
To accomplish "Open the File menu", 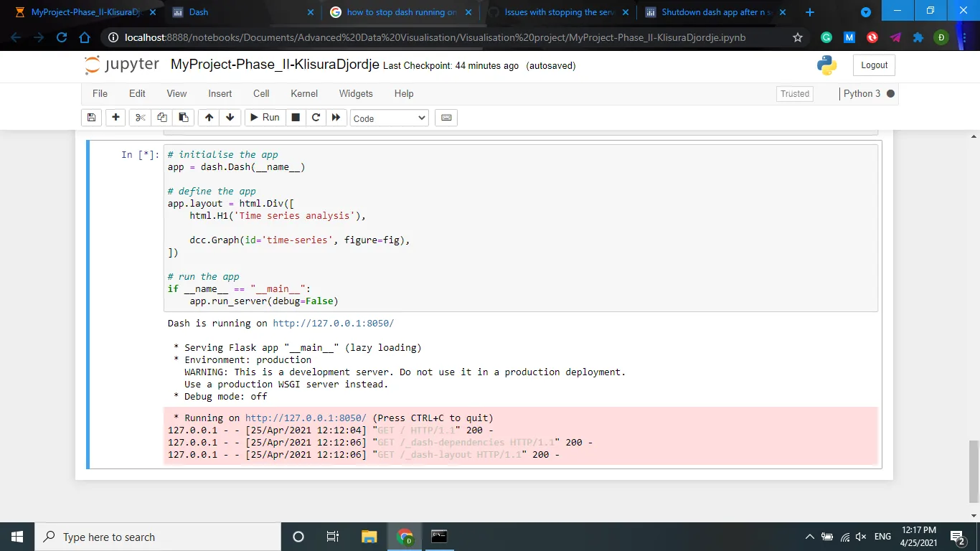I will [x=100, y=93].
